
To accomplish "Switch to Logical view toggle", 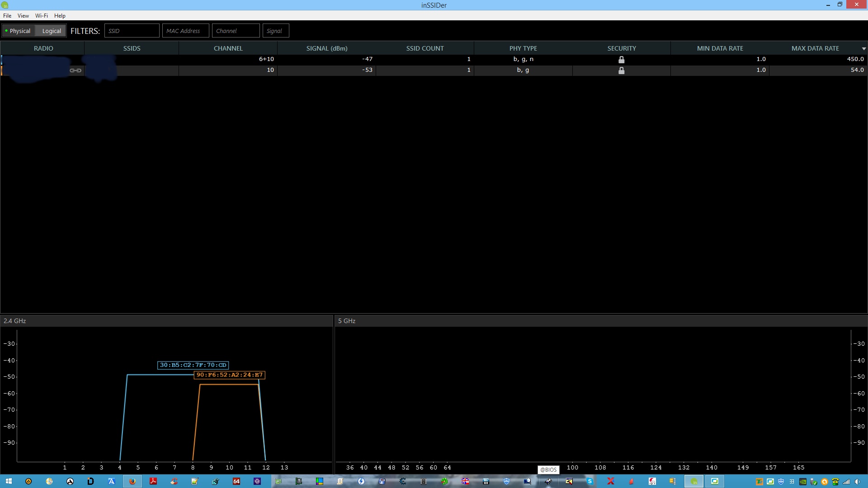I will point(52,31).
